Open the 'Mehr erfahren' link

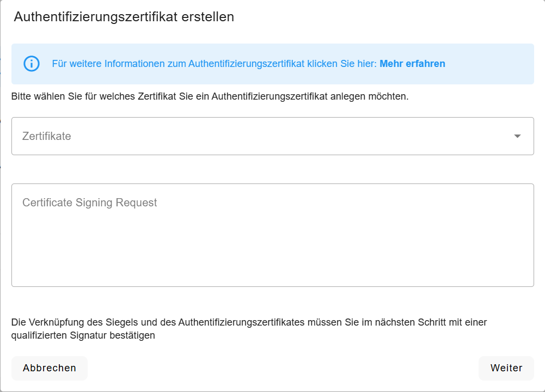pyautogui.click(x=412, y=64)
